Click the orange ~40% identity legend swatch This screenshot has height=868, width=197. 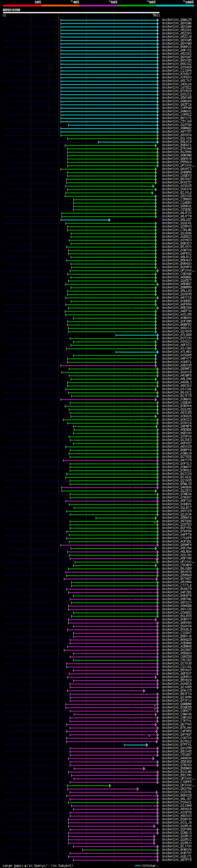coord(60,6)
